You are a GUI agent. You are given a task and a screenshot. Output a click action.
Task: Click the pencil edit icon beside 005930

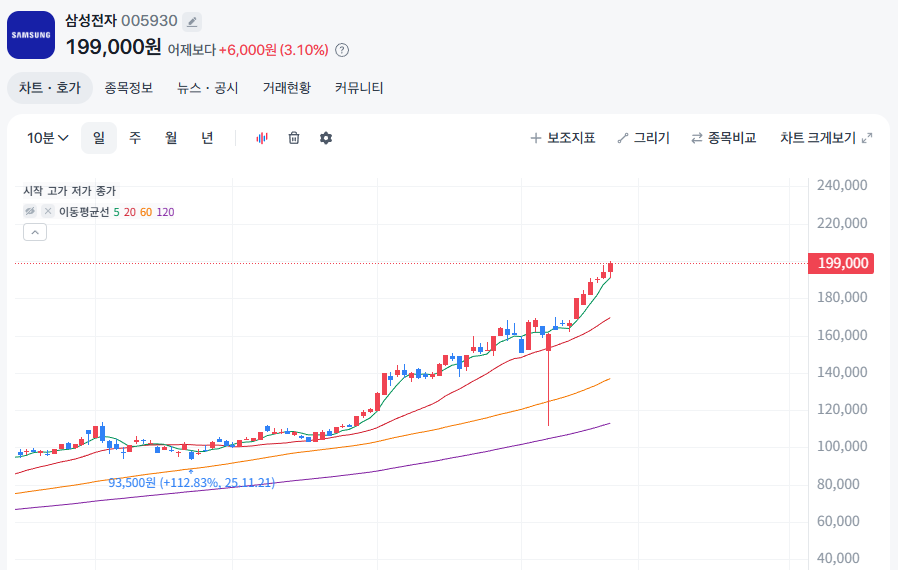192,22
